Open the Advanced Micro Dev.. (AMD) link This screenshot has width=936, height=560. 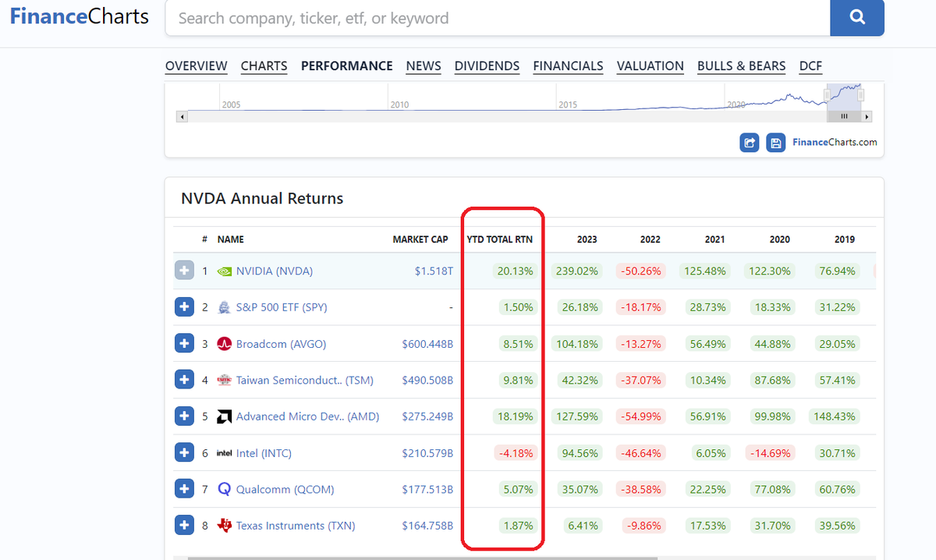(x=308, y=416)
